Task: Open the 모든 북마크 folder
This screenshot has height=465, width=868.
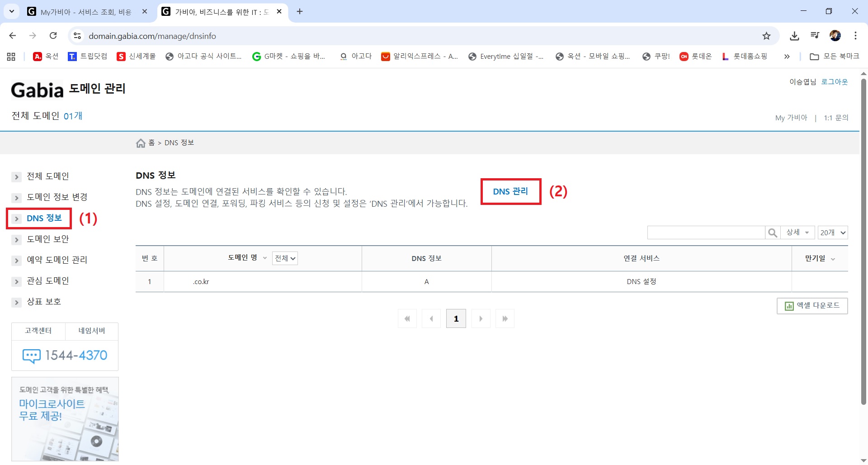Action: (835, 57)
